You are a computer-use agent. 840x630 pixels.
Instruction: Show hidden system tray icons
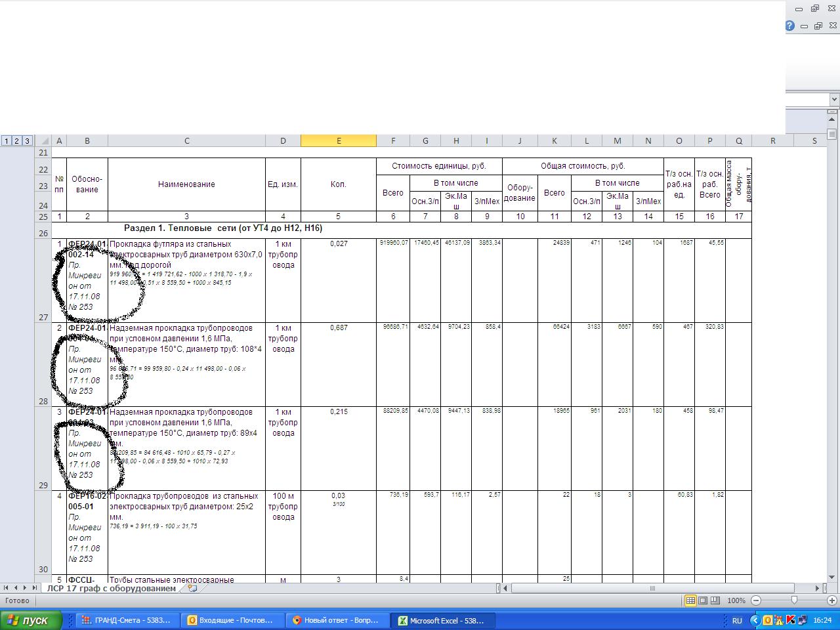pyautogui.click(x=755, y=620)
